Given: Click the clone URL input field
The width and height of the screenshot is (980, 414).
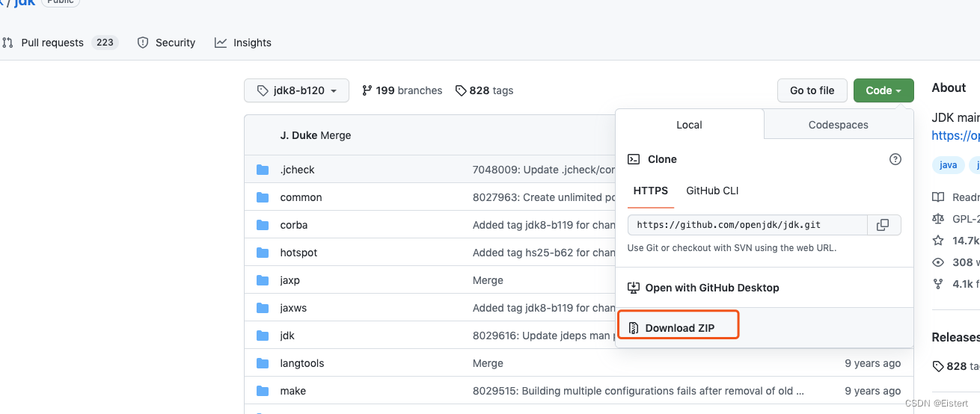Looking at the screenshot, I should tap(747, 225).
